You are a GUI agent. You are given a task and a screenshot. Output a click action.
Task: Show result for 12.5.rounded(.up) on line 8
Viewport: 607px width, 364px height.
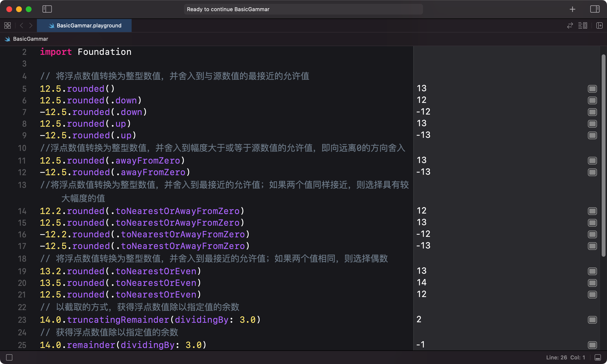592,124
